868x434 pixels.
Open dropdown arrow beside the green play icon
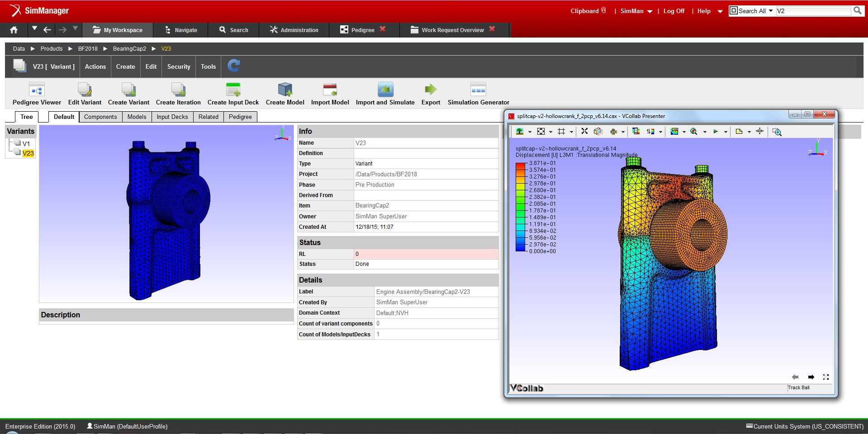pos(726,132)
